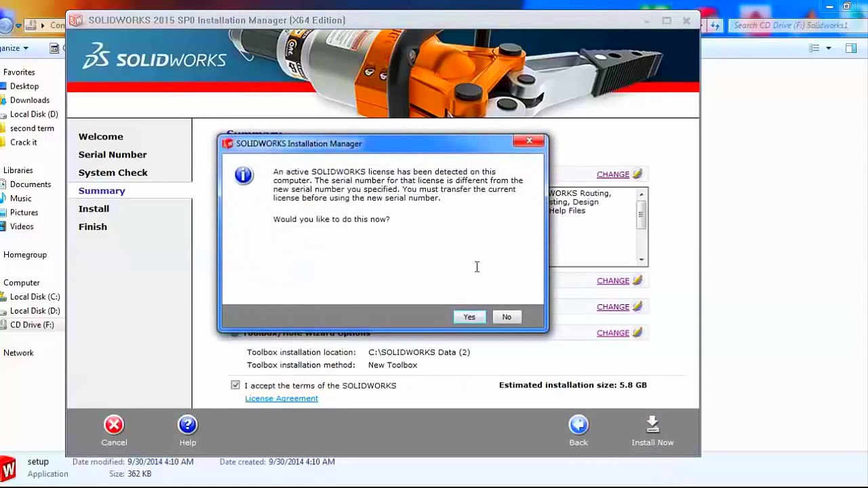
Task: Open Local Disk (D:) under Computer
Action: pos(35,311)
